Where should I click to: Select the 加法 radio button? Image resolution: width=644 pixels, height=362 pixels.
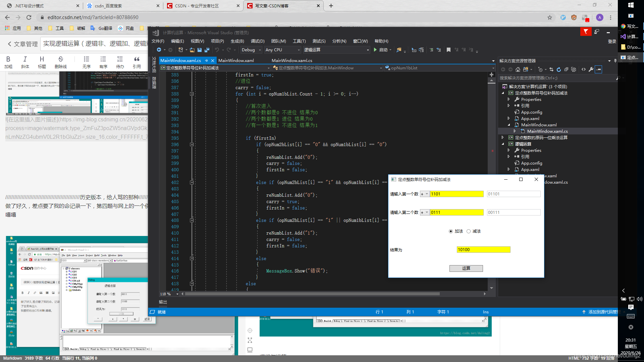pyautogui.click(x=451, y=231)
